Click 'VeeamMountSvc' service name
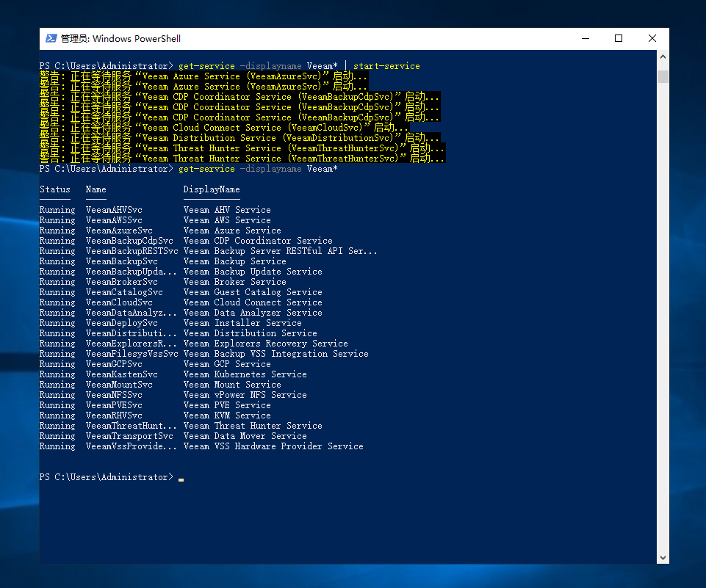Viewport: 706px width, 588px height. (x=119, y=385)
